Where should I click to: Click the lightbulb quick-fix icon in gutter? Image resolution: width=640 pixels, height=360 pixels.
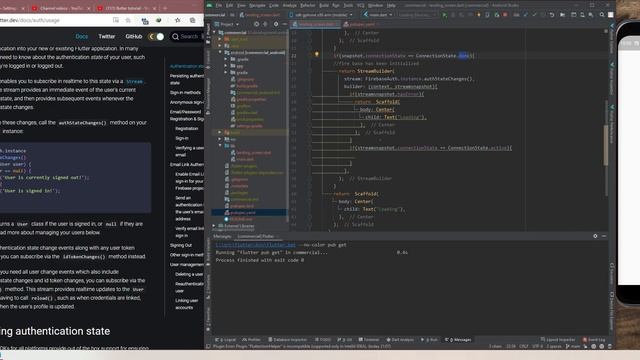316,54
